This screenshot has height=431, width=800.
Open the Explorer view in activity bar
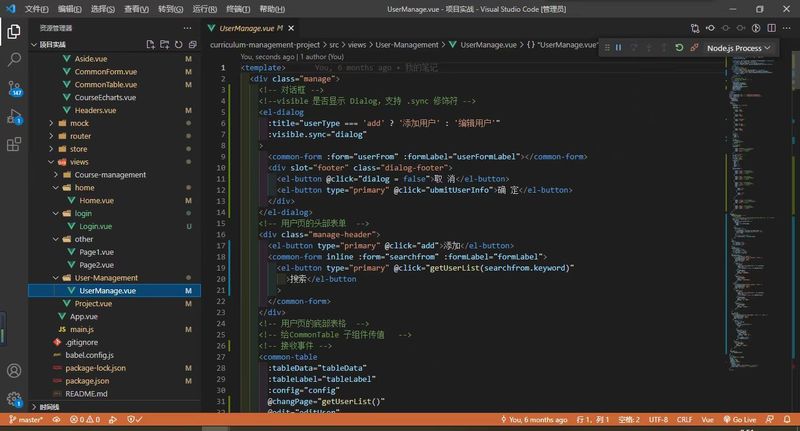pyautogui.click(x=14, y=32)
